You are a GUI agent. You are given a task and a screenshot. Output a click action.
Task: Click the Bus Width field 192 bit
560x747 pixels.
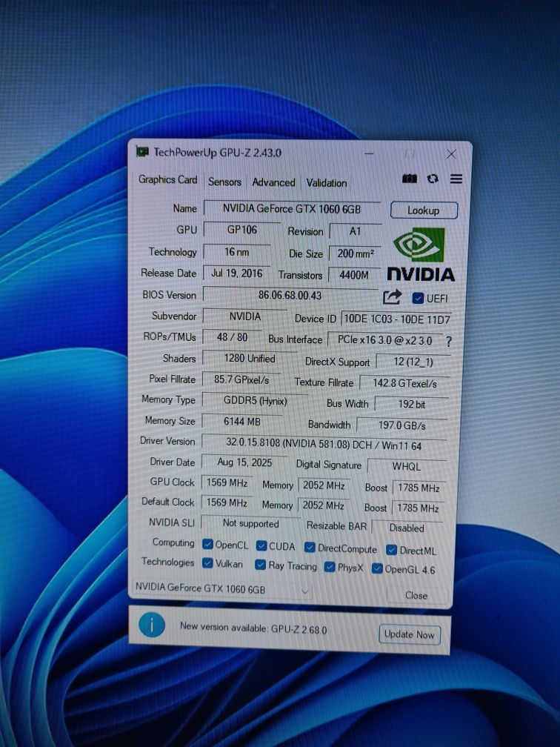pyautogui.click(x=411, y=404)
